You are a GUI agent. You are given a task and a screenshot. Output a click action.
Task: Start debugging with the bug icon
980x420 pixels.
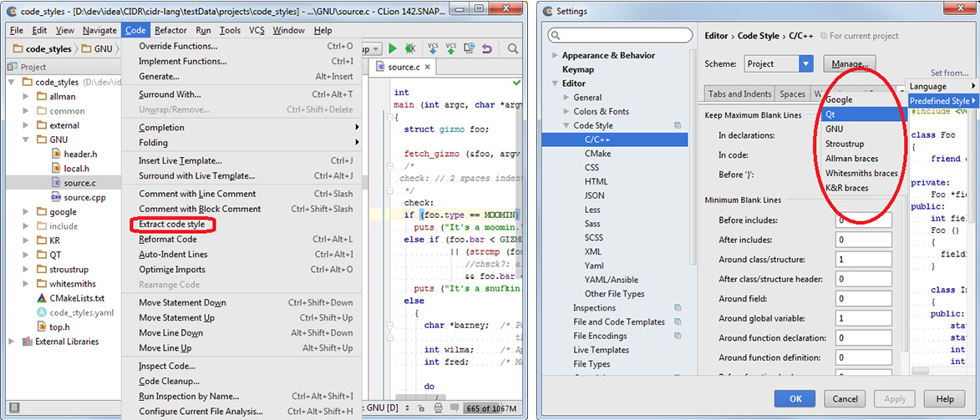pyautogui.click(x=410, y=48)
